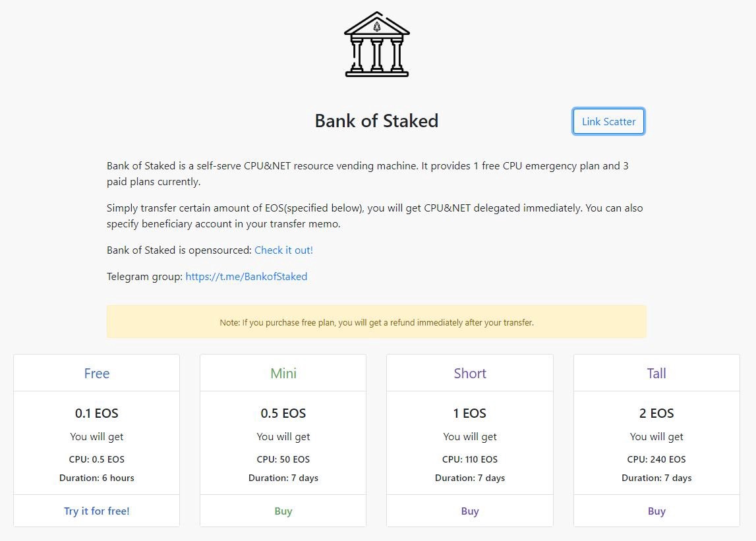Click Try it for free! on Free plan
Viewport: 756px width, 541px height.
coord(96,511)
